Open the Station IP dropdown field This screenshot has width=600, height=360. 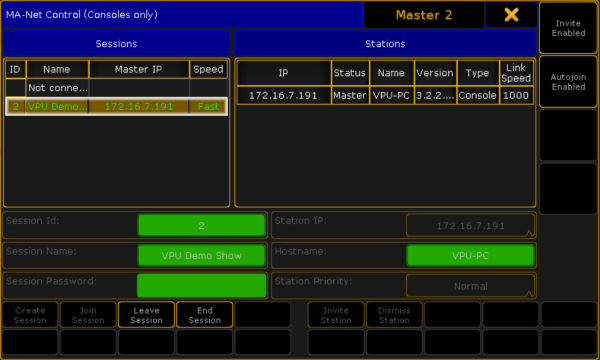pyautogui.click(x=470, y=226)
